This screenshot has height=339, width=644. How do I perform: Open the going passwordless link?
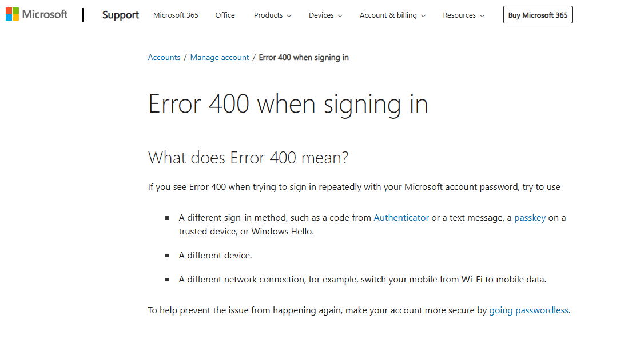[x=528, y=310]
